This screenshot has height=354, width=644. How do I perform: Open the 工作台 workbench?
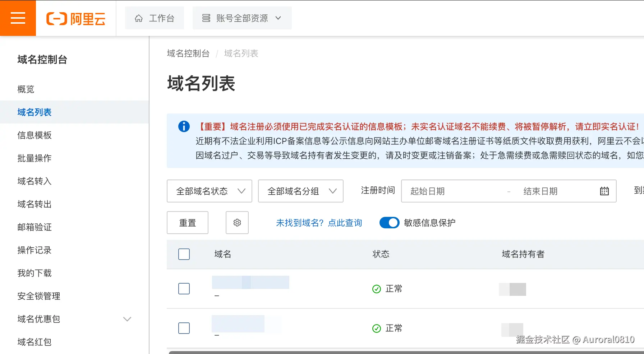point(154,18)
